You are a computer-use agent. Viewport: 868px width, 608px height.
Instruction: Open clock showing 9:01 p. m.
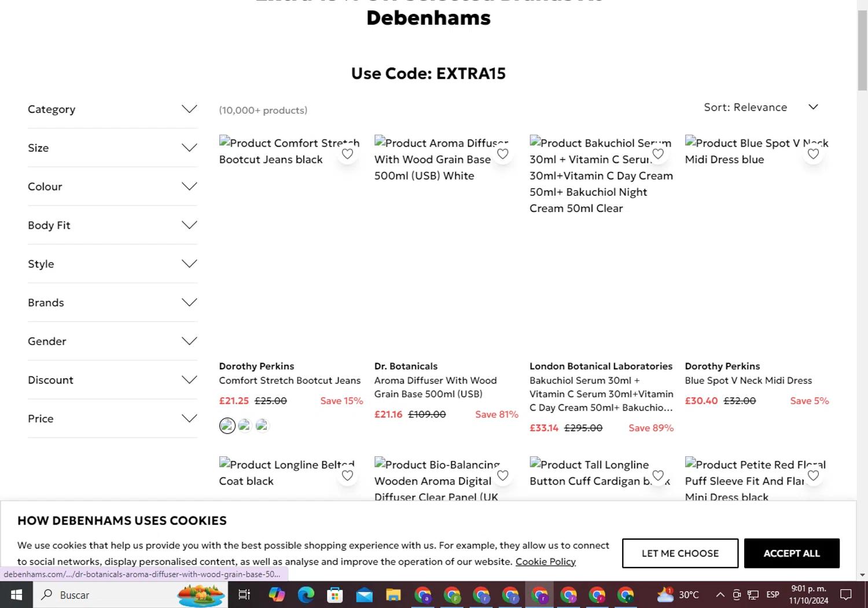808,595
